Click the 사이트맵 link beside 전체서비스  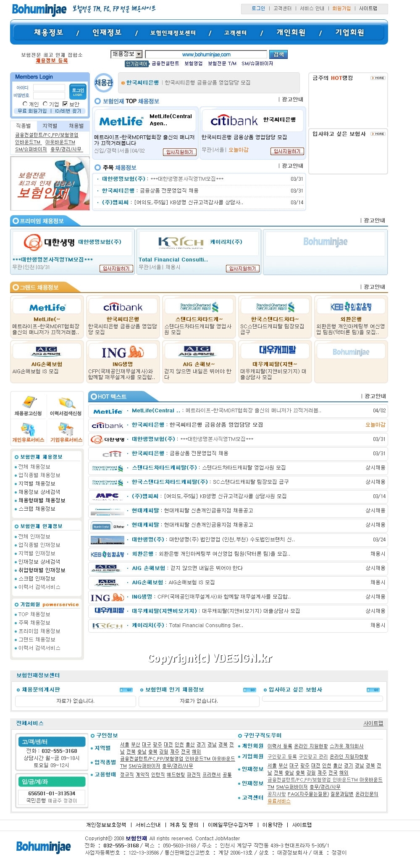[x=373, y=723]
